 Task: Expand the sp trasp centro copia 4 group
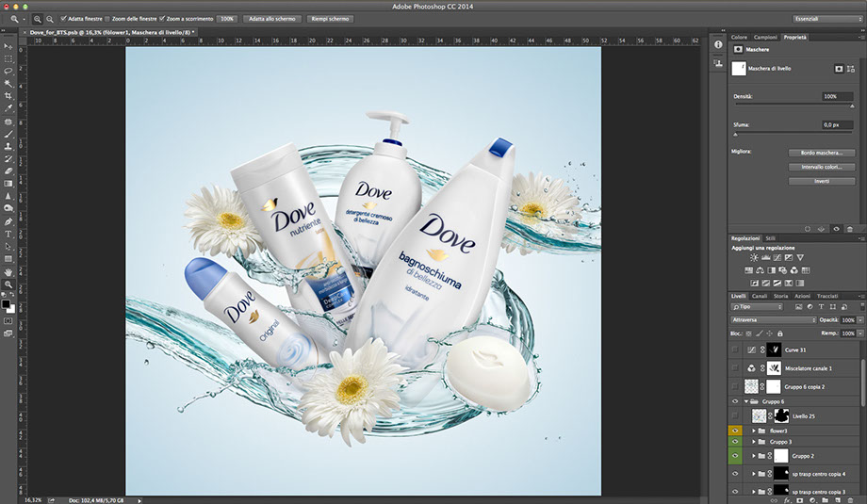(753, 474)
